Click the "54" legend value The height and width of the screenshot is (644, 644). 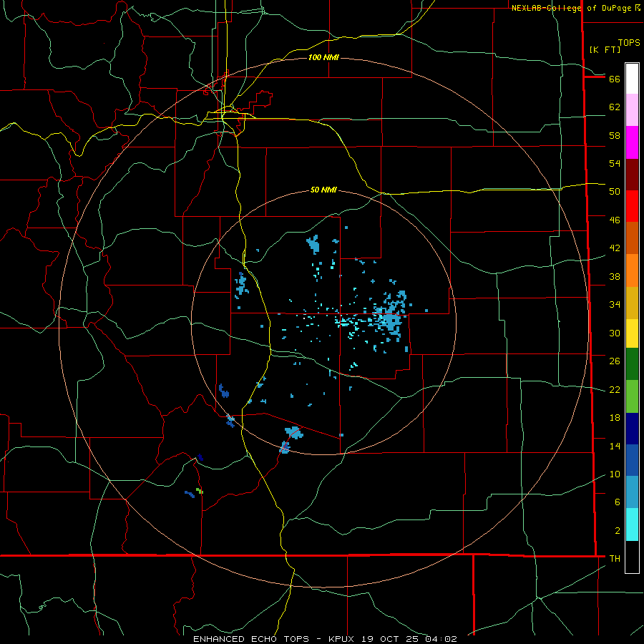click(615, 163)
